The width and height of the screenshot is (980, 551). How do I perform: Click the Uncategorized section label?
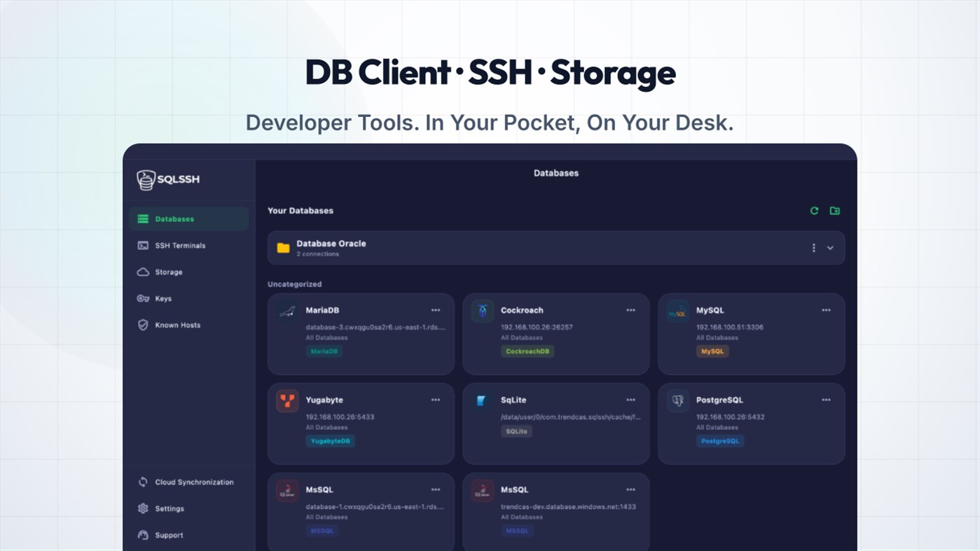point(294,284)
